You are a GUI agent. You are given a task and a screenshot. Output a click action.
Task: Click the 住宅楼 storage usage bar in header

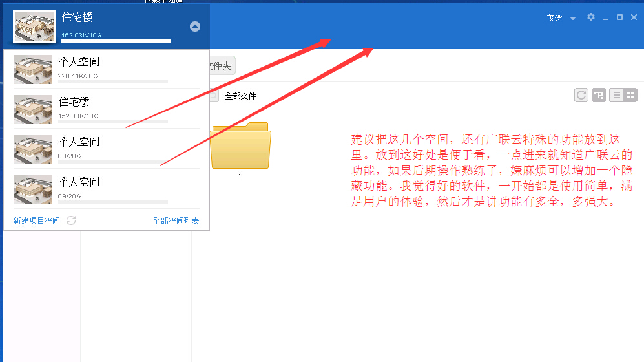click(116, 41)
